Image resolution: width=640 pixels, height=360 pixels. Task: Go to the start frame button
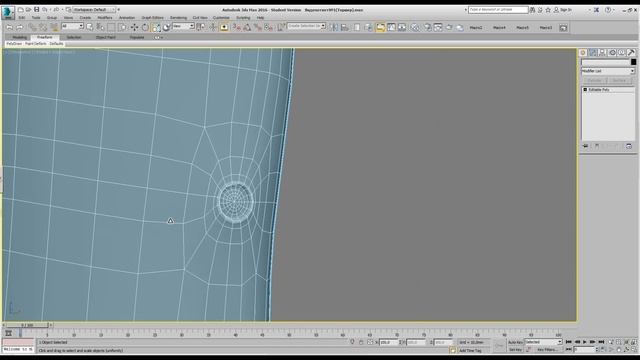point(569,342)
